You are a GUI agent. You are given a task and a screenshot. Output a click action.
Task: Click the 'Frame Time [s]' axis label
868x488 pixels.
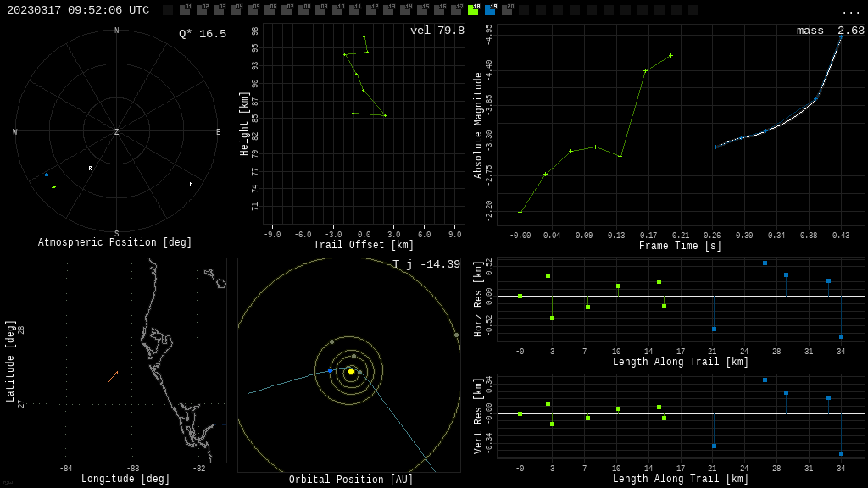[681, 245]
